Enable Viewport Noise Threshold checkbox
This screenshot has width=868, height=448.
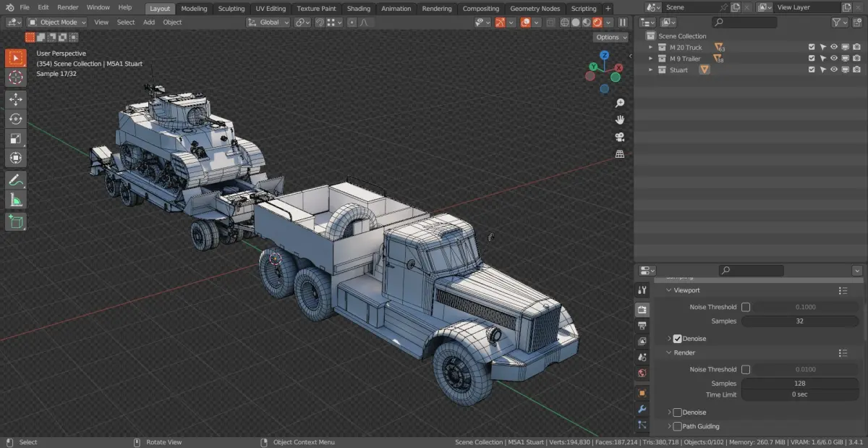coord(746,307)
